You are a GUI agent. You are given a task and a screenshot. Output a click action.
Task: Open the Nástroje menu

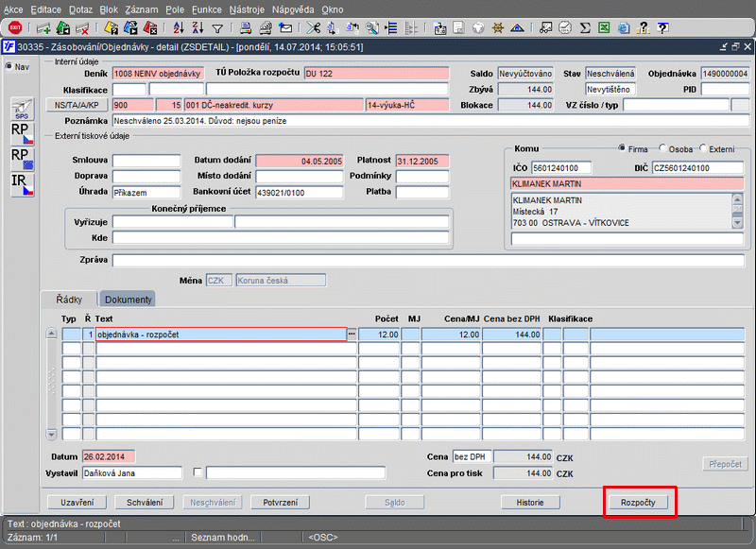point(247,8)
